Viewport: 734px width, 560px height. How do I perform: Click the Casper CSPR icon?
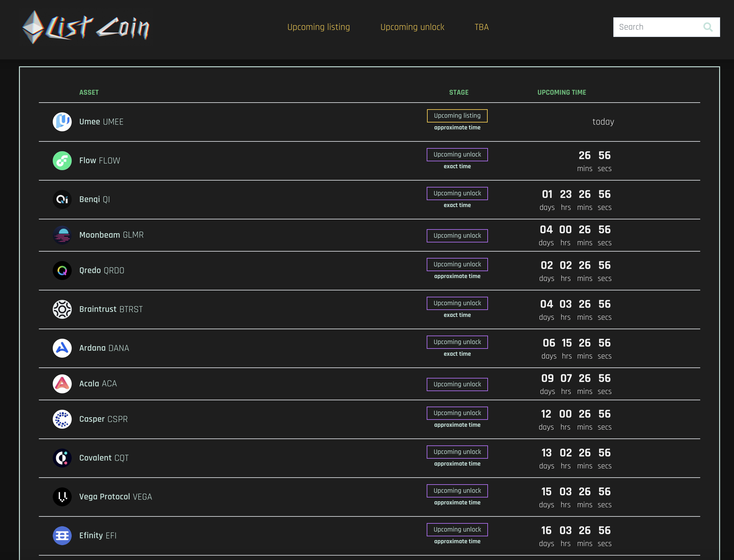point(62,419)
